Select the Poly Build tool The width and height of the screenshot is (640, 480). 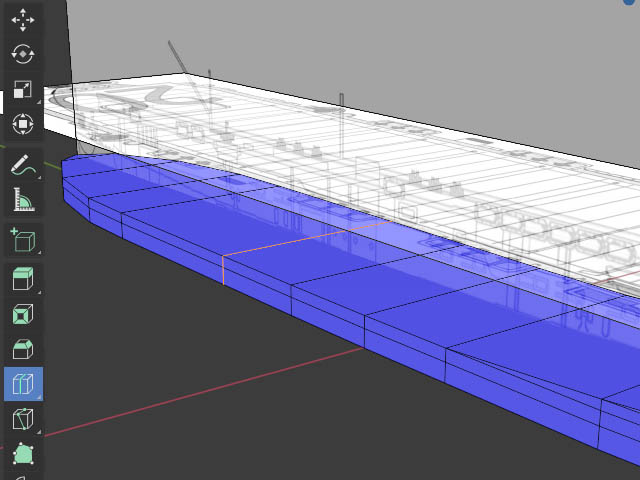(23, 453)
